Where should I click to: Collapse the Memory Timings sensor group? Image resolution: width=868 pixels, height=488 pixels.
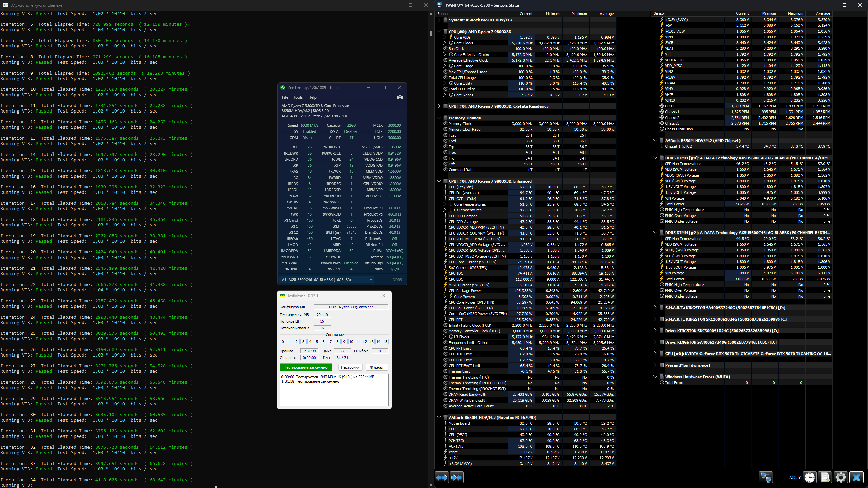[439, 118]
